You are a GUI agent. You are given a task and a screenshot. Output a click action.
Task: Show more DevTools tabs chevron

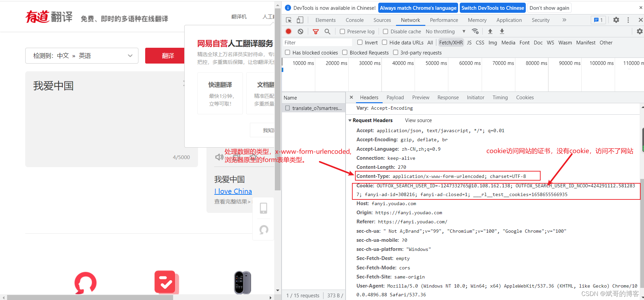tap(564, 20)
